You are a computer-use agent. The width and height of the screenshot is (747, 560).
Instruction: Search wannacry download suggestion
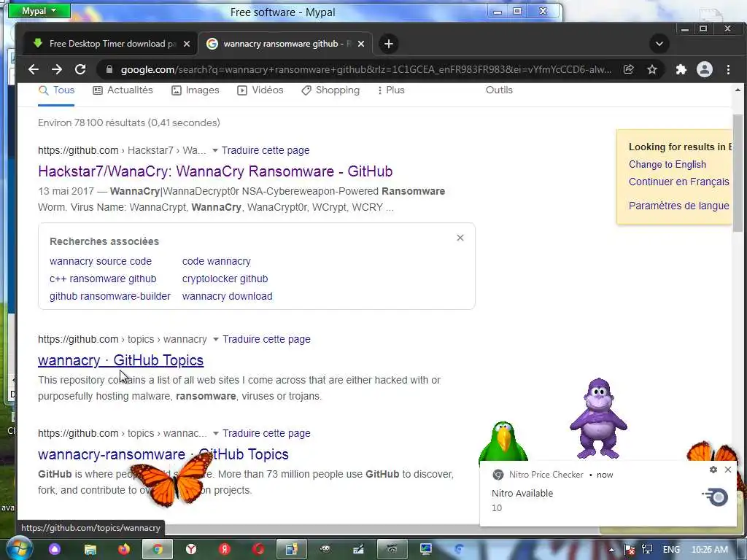point(228,296)
